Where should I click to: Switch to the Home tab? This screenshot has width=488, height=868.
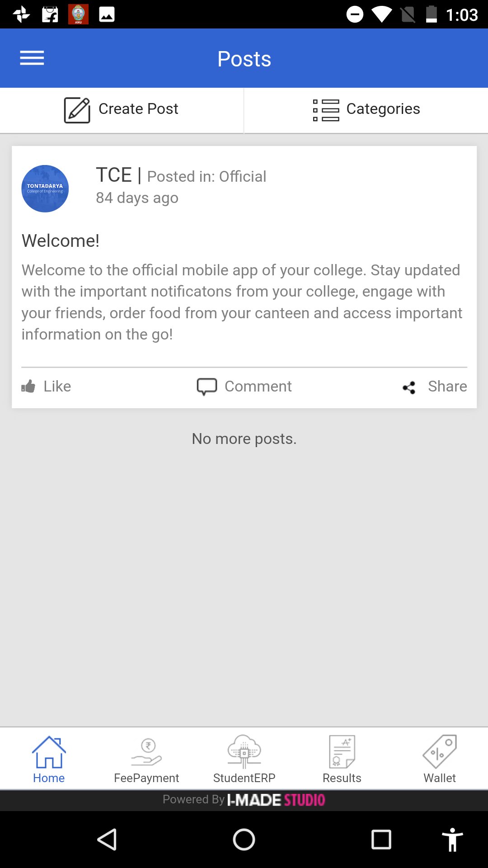49,759
